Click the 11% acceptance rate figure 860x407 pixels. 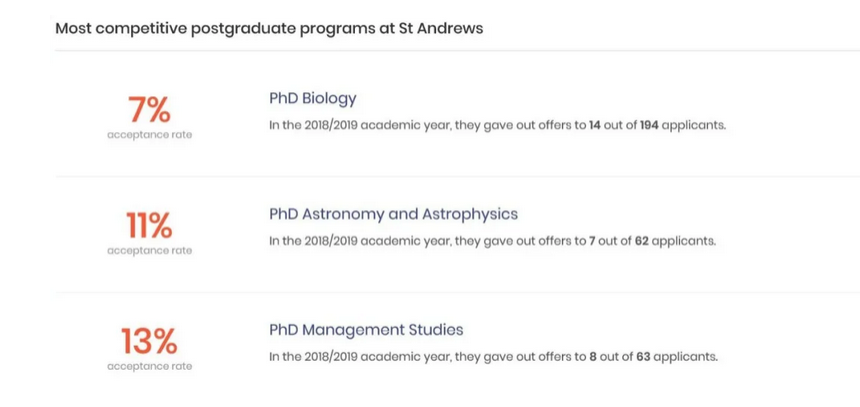click(x=149, y=225)
